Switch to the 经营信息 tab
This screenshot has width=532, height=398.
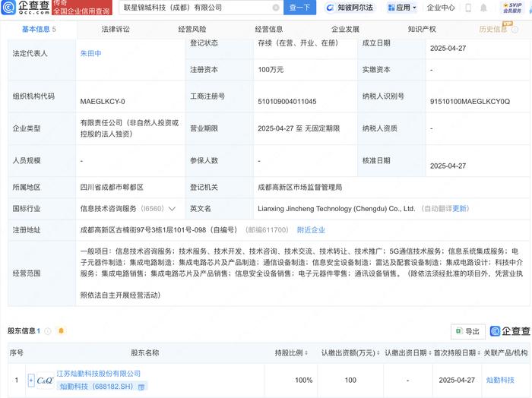pos(269,29)
